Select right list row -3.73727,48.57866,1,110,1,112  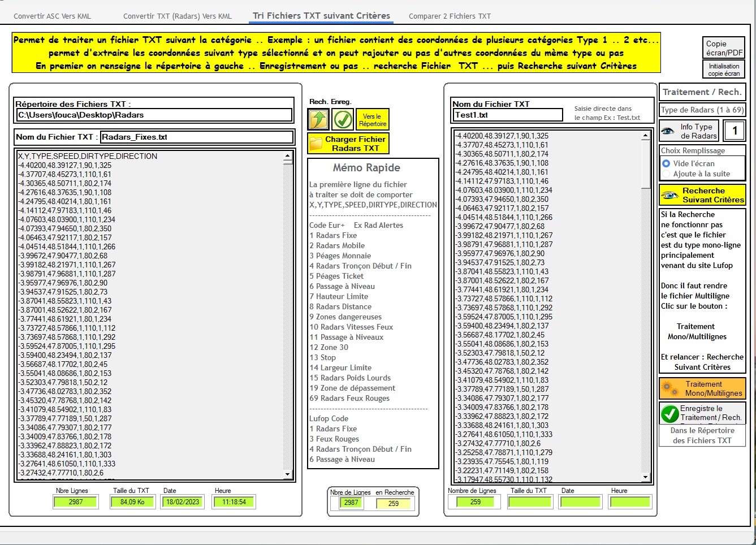pos(504,299)
